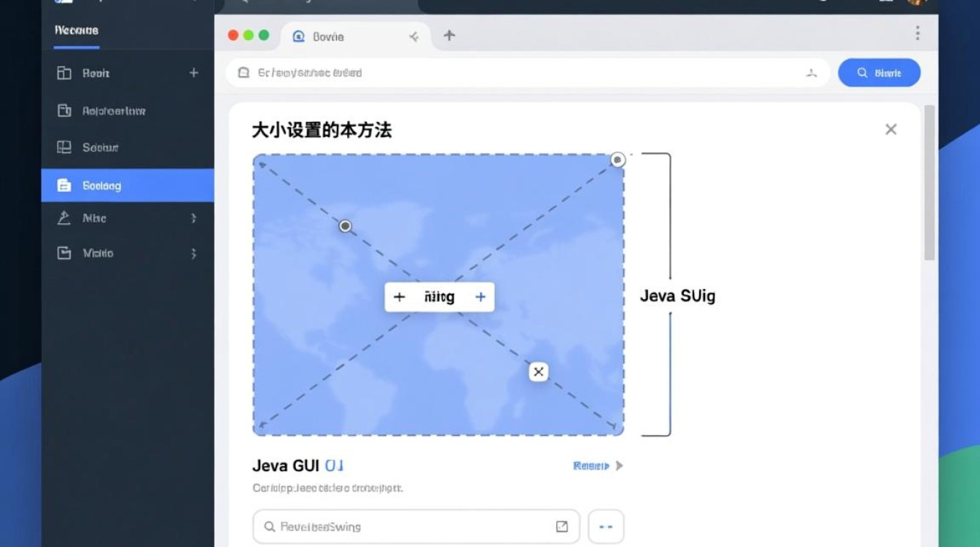Click the Recents tab underline toggle
980x547 pixels.
click(75, 49)
